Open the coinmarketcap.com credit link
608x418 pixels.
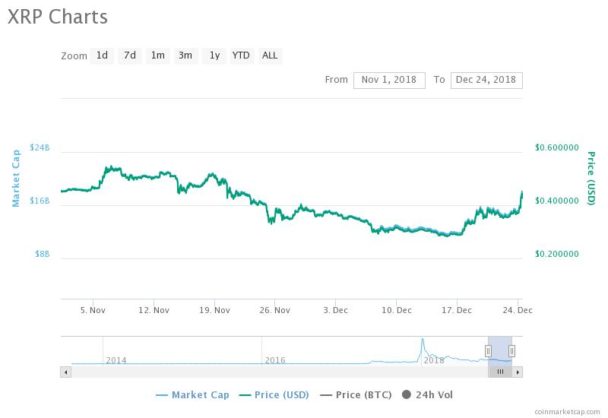567,412
